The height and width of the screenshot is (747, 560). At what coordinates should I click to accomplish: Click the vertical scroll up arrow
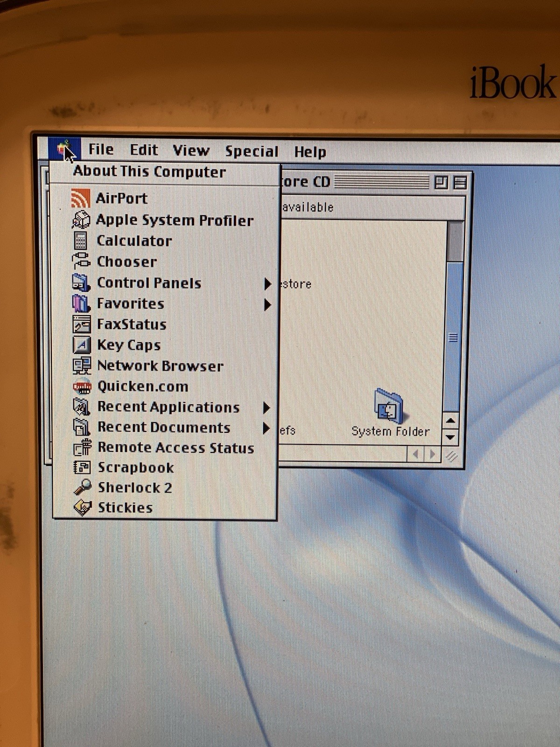tap(451, 421)
